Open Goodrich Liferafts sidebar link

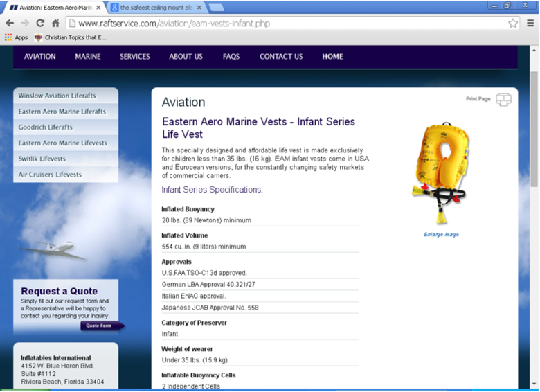click(66, 127)
